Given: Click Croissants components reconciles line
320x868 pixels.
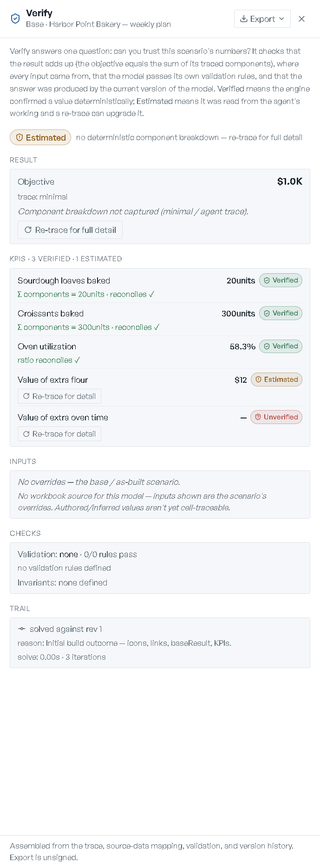Looking at the screenshot, I should click(88, 327).
